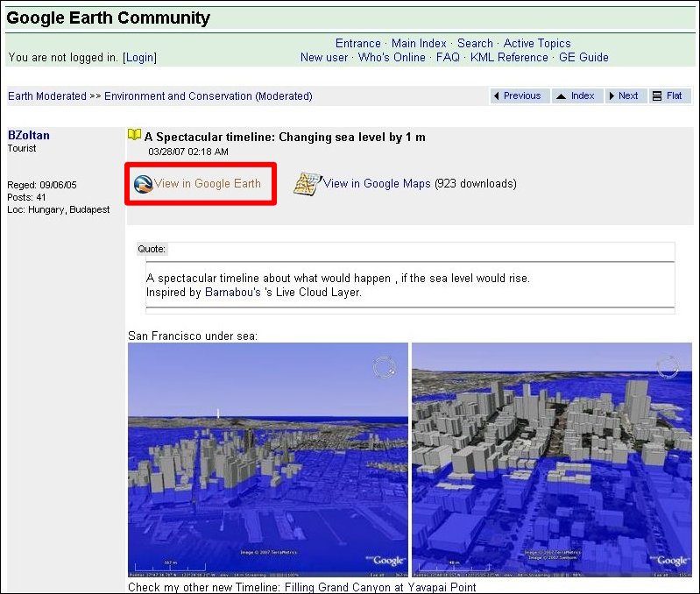
Task: Switch to Flat view
Action: [674, 96]
